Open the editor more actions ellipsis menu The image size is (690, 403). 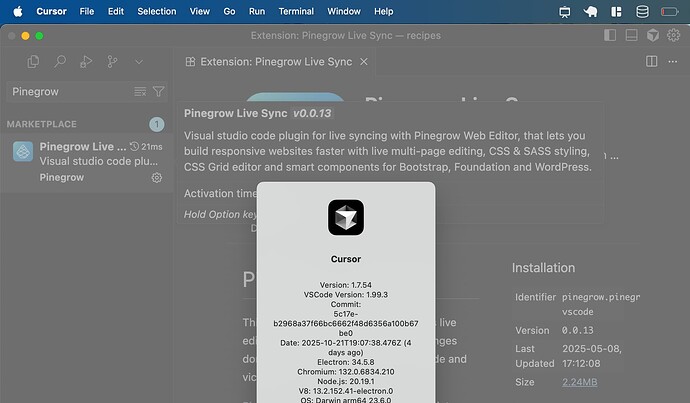click(673, 62)
